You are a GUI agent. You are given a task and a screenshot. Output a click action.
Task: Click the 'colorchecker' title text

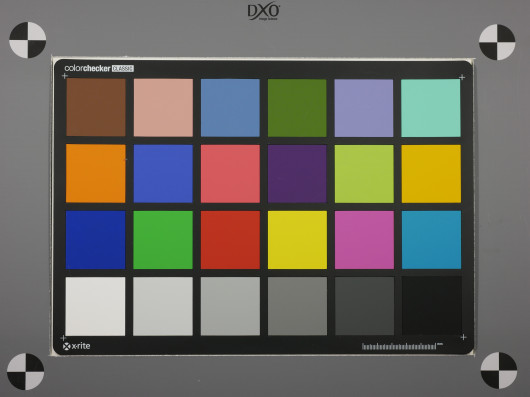coord(88,68)
